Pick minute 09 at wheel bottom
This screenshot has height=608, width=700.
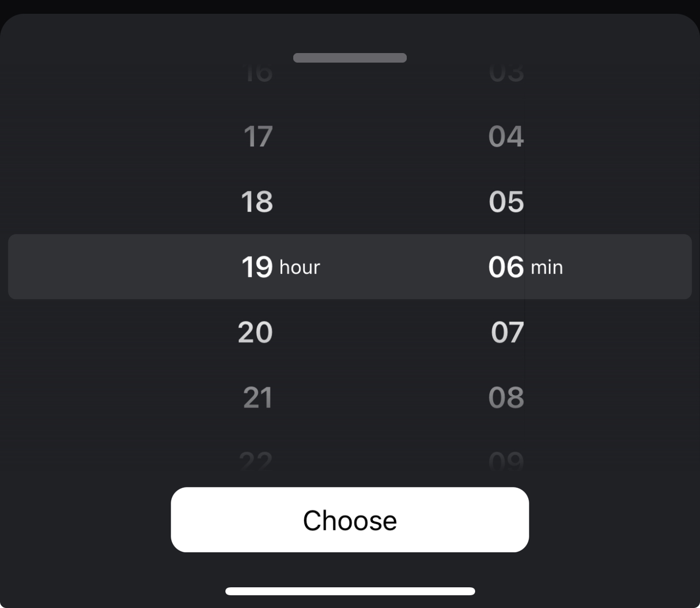pyautogui.click(x=506, y=461)
